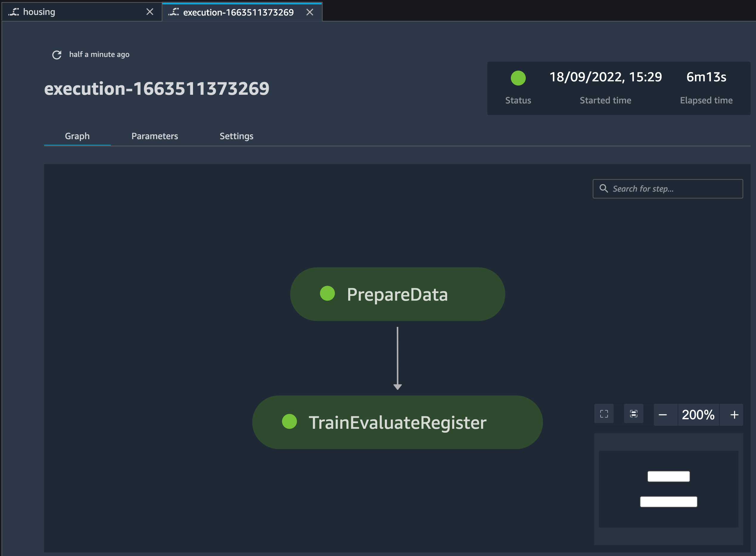Click the auto-layout graph icon
The width and height of the screenshot is (756, 556).
(x=634, y=414)
